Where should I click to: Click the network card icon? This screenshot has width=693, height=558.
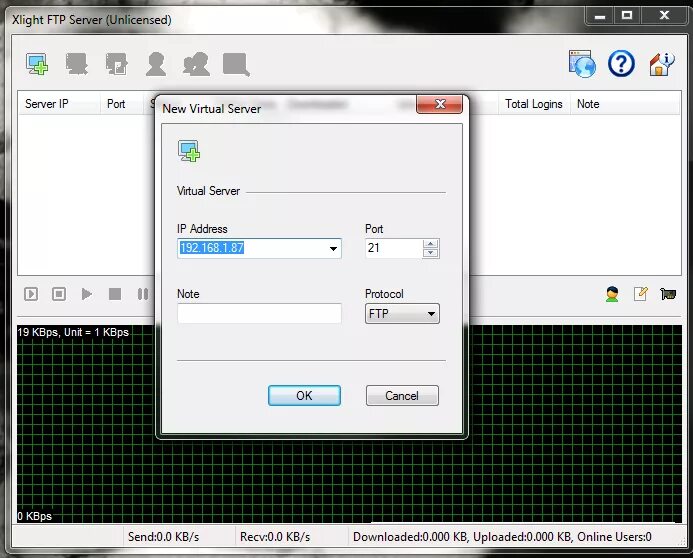coord(668,293)
